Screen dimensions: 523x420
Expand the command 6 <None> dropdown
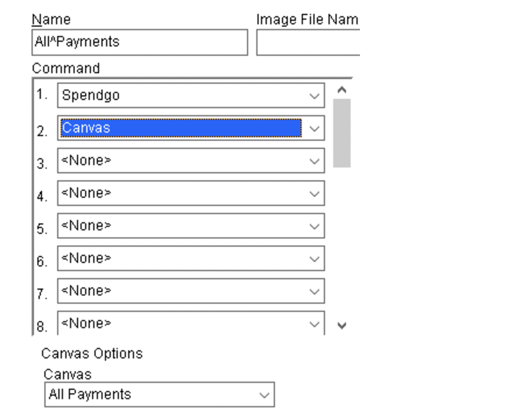pos(314,259)
